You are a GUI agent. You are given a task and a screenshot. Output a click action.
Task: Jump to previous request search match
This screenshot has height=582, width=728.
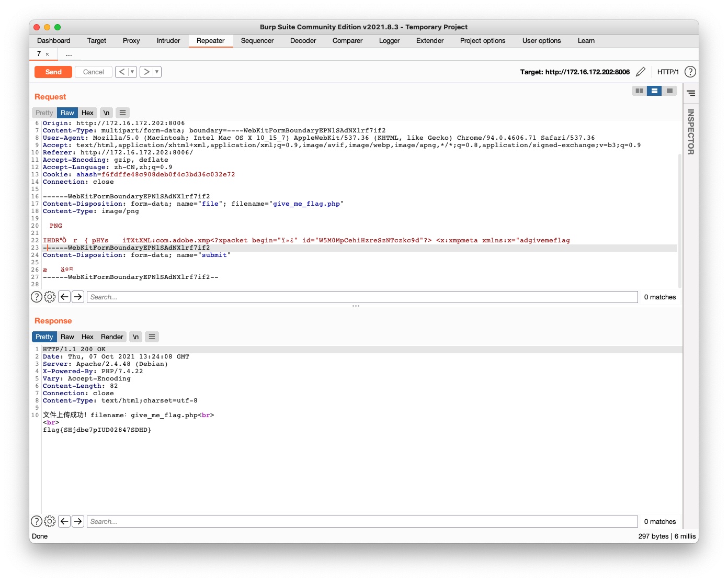64,297
